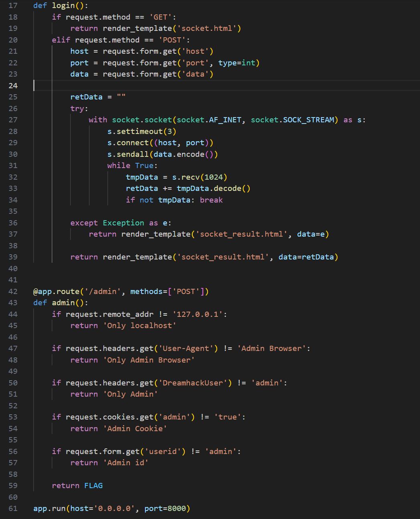Screen dimensions: 420x519
Task: Click the 'userid' form key string
Action: (163, 452)
